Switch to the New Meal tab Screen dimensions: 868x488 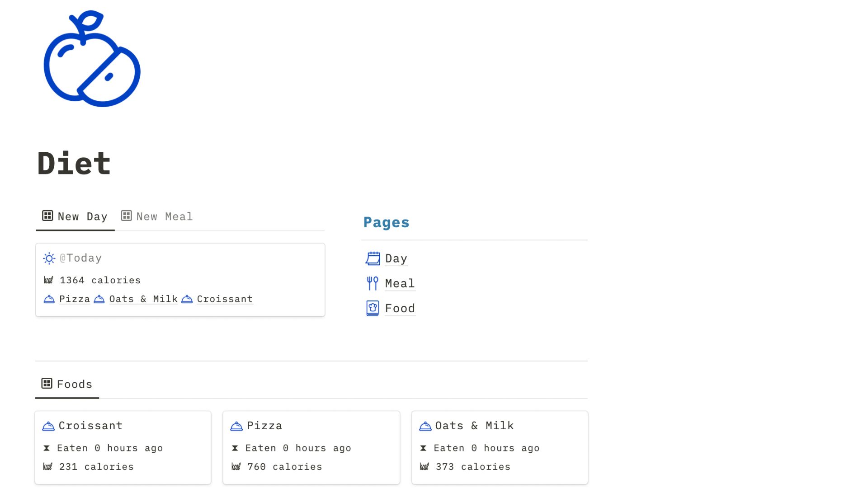pyautogui.click(x=157, y=216)
